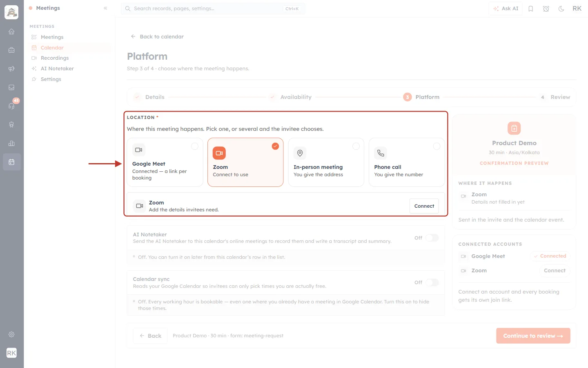Open the calendar meetings icon in left rail

(x=11, y=162)
